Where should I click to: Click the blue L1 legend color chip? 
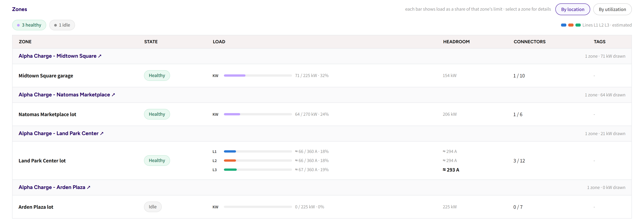click(563, 25)
